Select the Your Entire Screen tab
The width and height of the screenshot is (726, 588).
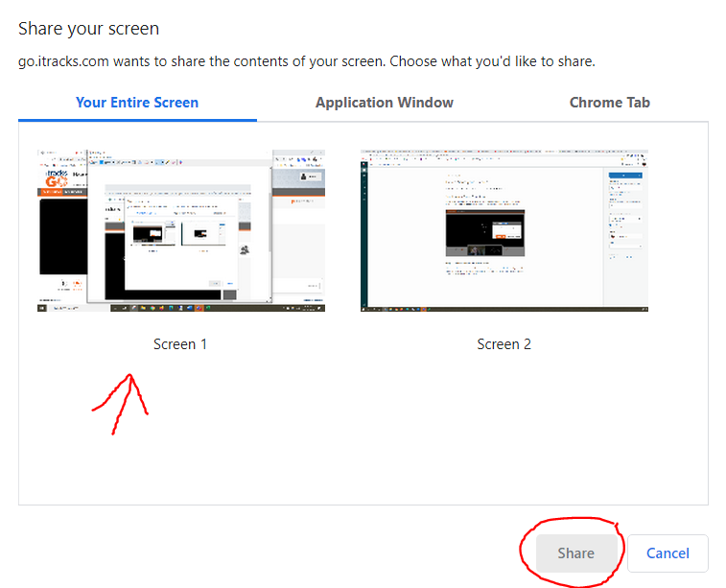click(x=137, y=103)
